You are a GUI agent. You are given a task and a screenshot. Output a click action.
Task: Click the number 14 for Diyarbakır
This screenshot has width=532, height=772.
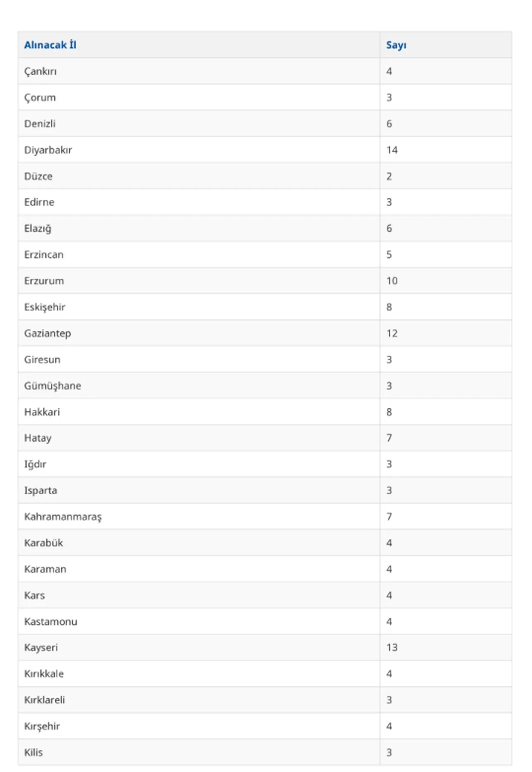(392, 150)
